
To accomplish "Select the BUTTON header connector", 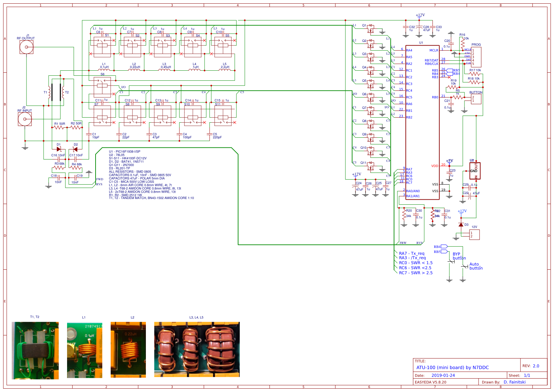I will click(476, 99).
